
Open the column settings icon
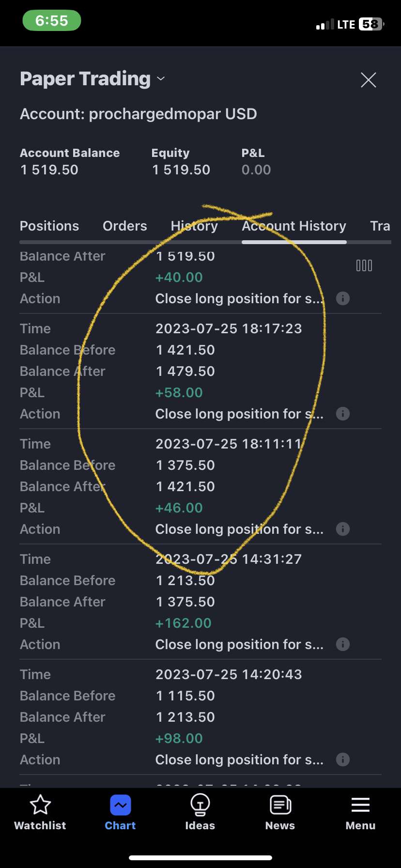(364, 265)
